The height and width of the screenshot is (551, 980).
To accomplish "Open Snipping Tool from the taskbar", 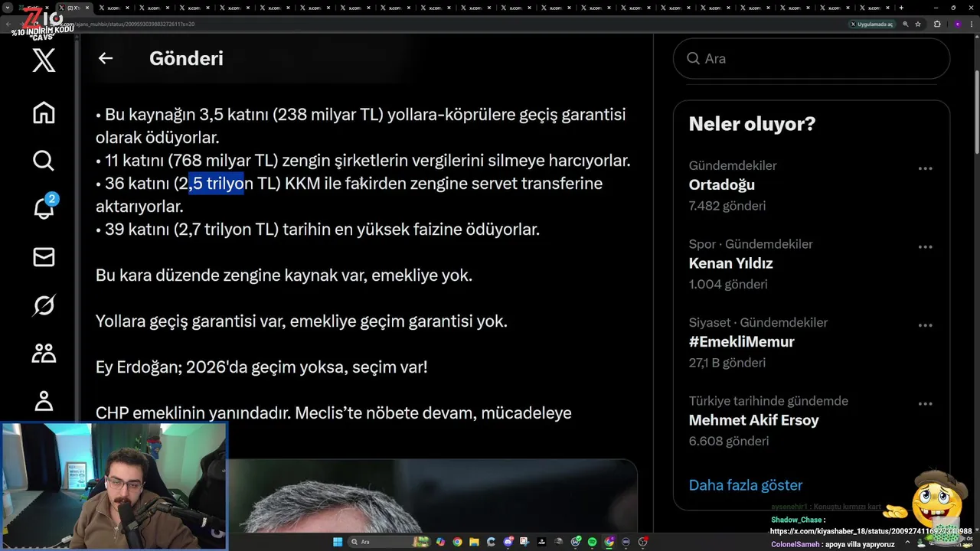I will click(x=524, y=542).
